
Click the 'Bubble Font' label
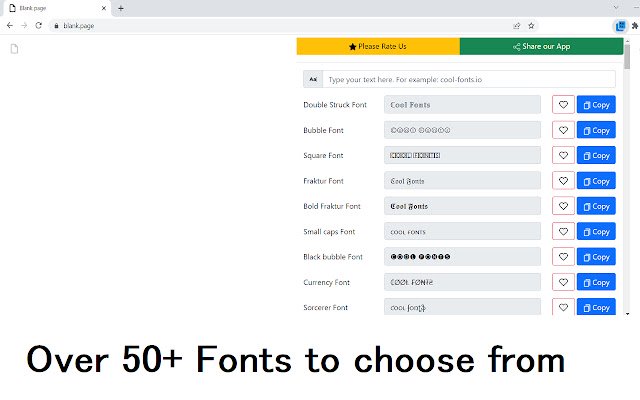coord(323,130)
